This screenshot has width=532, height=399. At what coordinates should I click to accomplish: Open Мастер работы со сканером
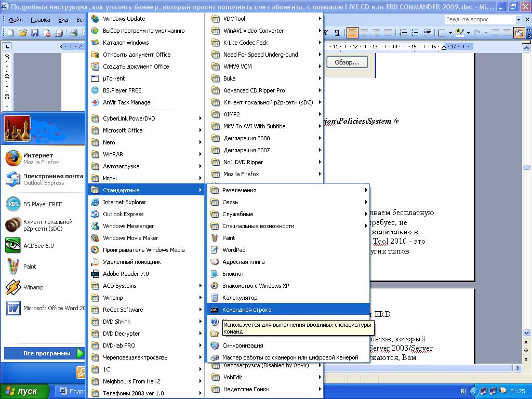point(288,357)
